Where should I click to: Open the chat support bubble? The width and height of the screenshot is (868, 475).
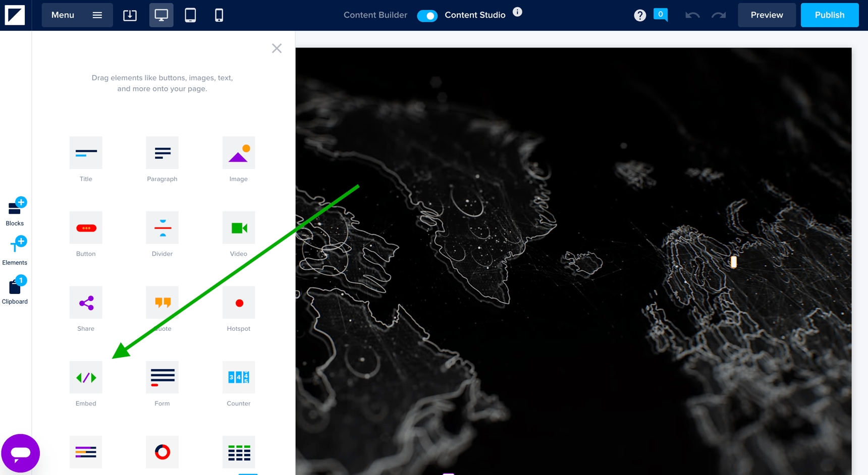point(21,453)
